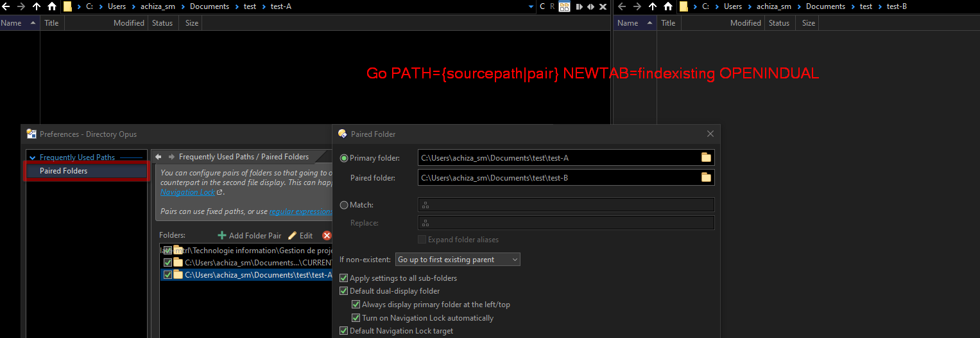Viewport: 980px width, 338px height.
Task: Open path history dropdown in left pane
Action: pyautogui.click(x=531, y=6)
